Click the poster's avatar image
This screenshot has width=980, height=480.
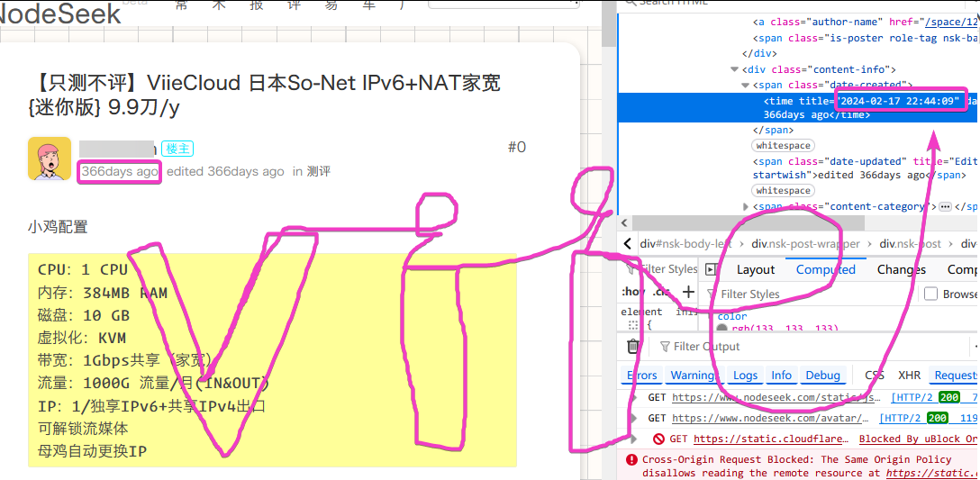point(50,159)
